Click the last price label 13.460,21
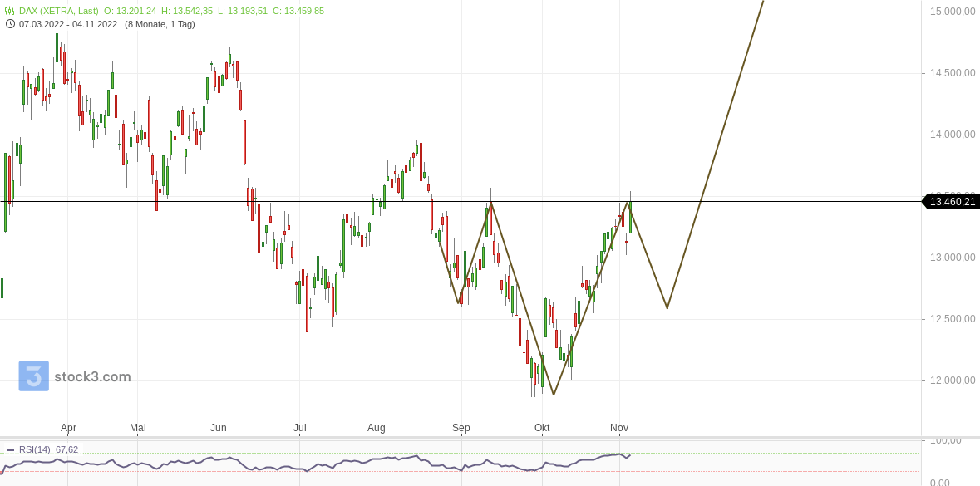Image resolution: width=980 pixels, height=486 pixels. [x=953, y=201]
